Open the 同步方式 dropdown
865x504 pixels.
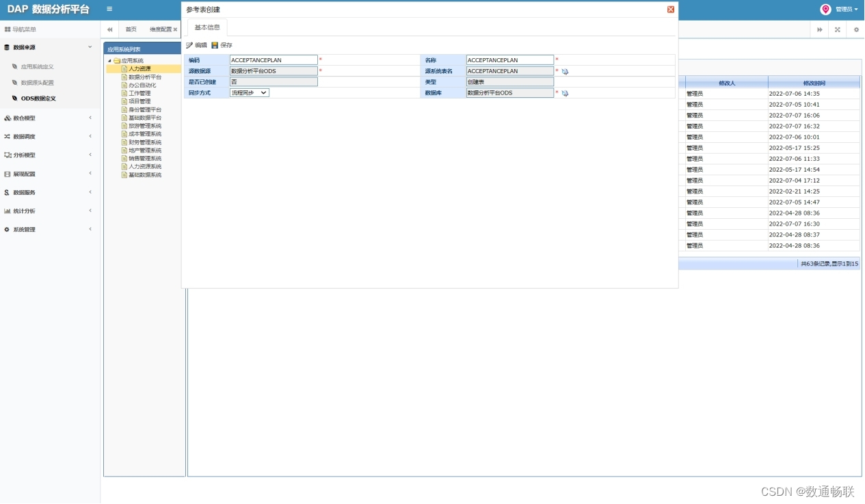click(x=250, y=92)
